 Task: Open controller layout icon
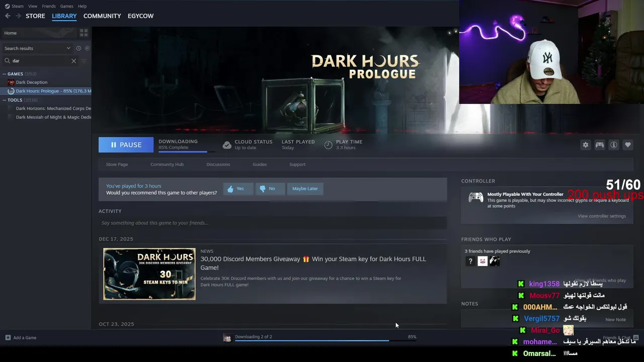coord(600,145)
